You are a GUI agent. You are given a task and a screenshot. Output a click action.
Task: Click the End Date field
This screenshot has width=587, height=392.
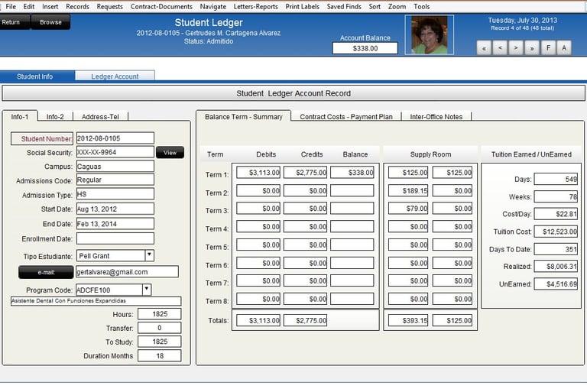tap(115, 224)
